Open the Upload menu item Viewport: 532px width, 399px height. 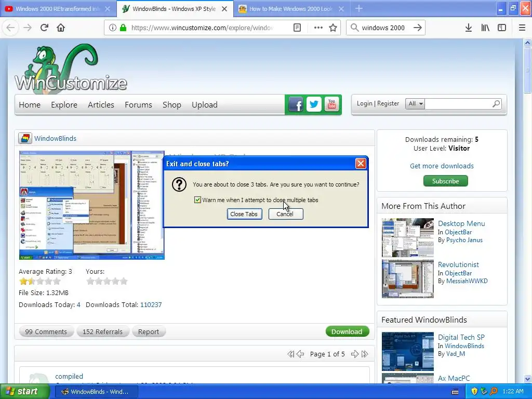click(x=205, y=105)
